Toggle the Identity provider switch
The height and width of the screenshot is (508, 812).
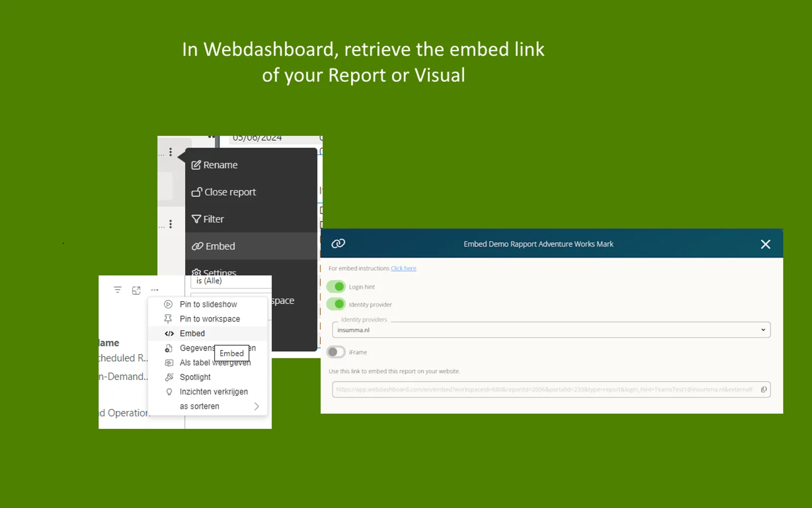click(x=336, y=304)
